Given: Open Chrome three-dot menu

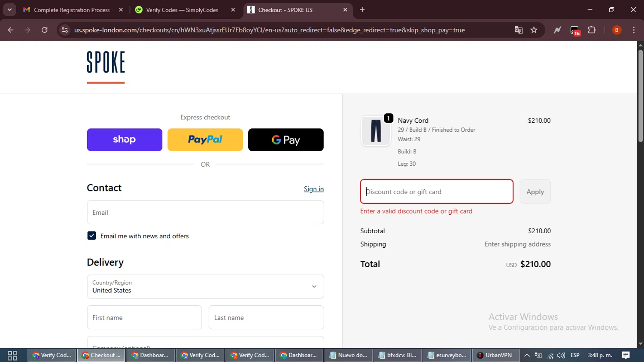Looking at the screenshot, I should (x=634, y=30).
